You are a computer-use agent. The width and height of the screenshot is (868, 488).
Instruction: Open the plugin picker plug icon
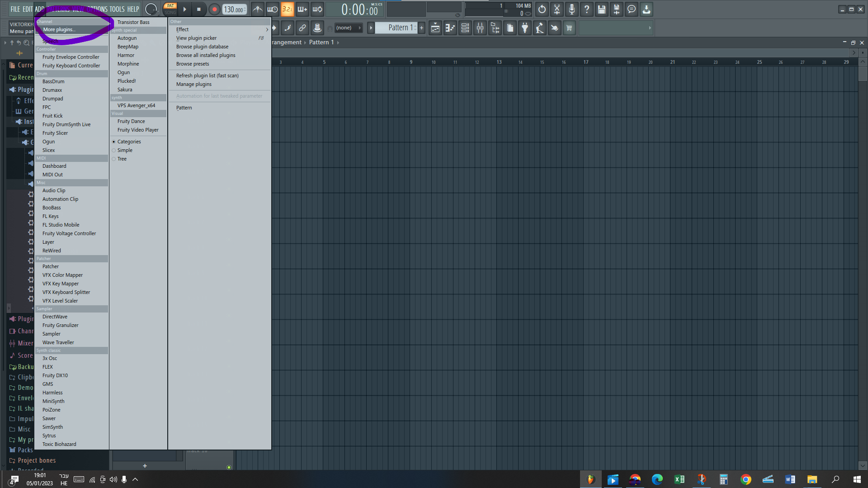click(525, 28)
